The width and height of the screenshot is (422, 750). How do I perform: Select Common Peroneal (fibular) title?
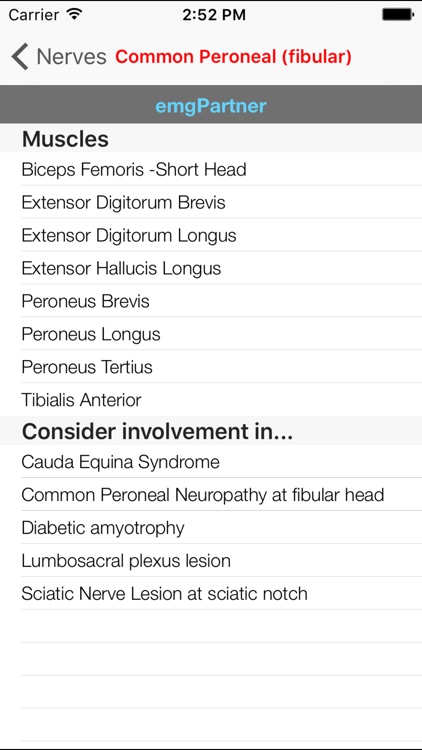pyautogui.click(x=233, y=57)
